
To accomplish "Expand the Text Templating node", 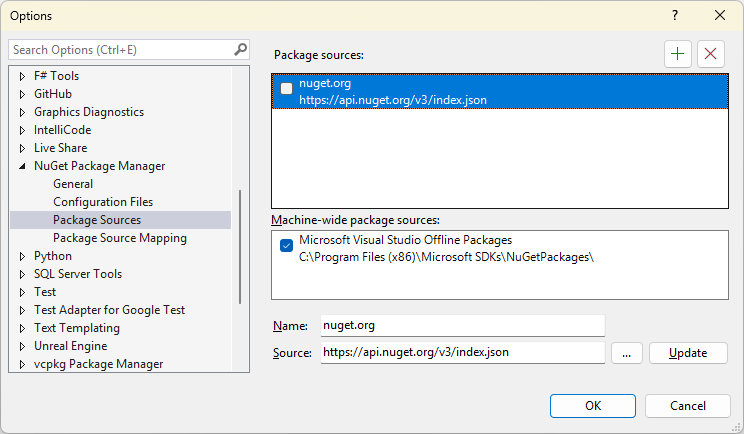I will pyautogui.click(x=22, y=328).
